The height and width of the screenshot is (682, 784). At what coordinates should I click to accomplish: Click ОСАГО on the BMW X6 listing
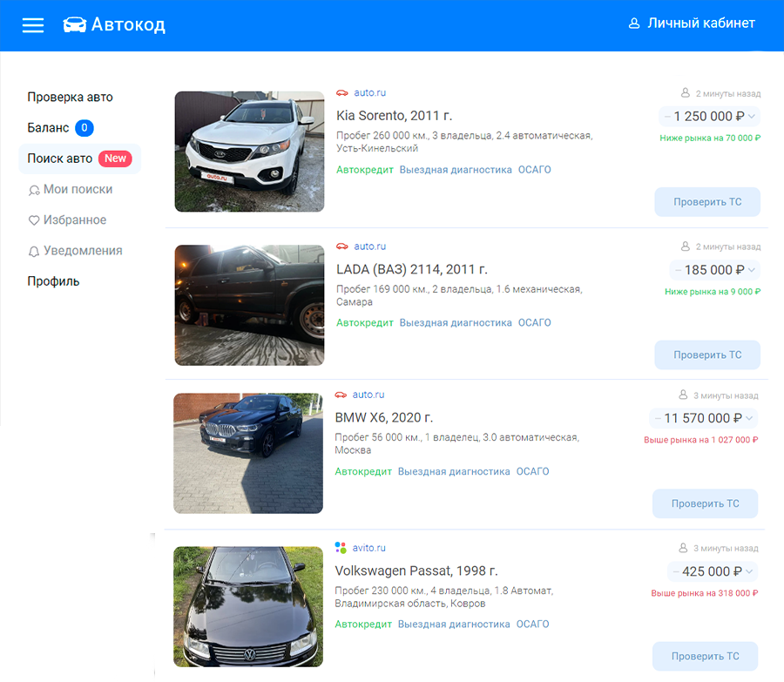(532, 471)
